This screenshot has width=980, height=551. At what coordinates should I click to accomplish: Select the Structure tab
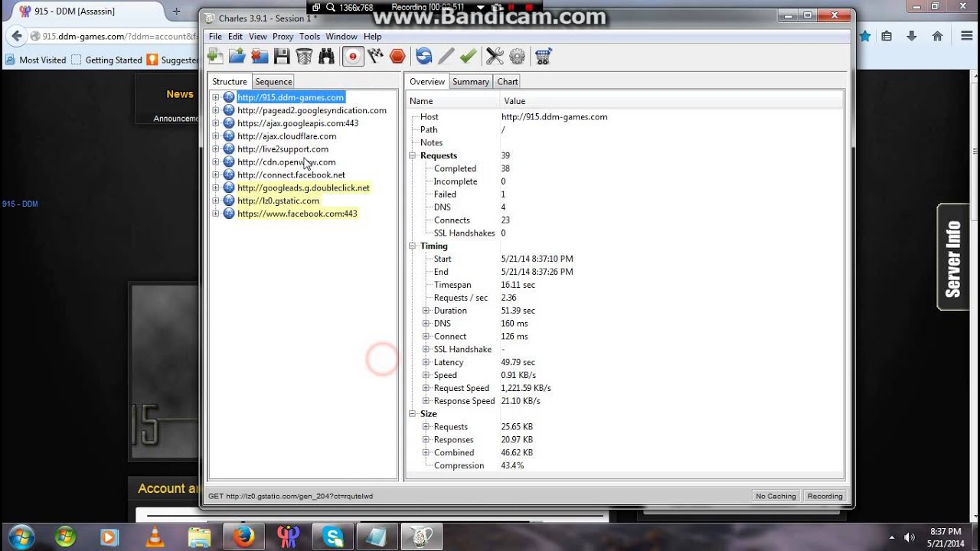[230, 81]
